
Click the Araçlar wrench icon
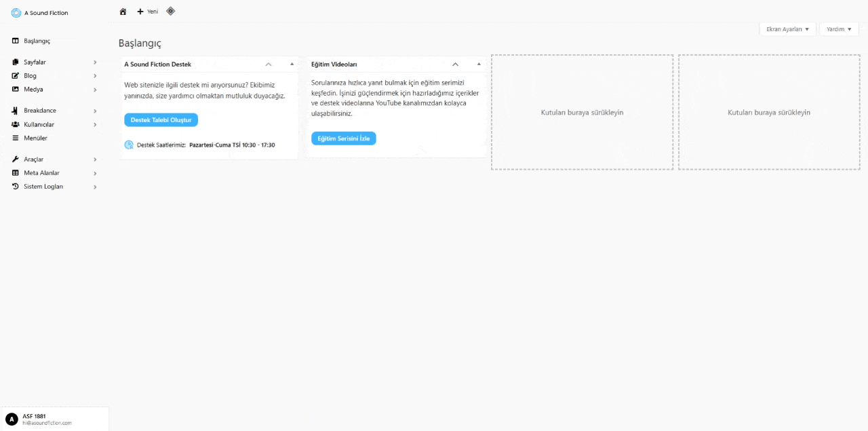pyautogui.click(x=15, y=159)
